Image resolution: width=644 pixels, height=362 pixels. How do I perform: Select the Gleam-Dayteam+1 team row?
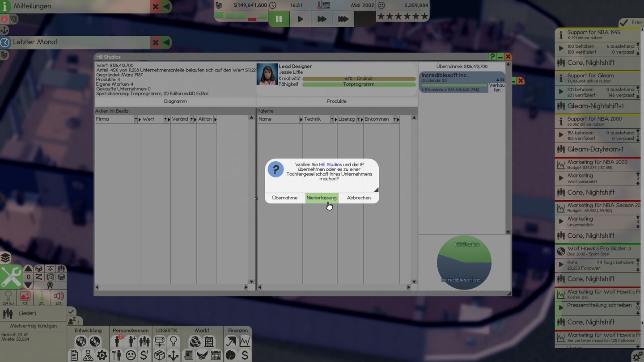tap(597, 150)
